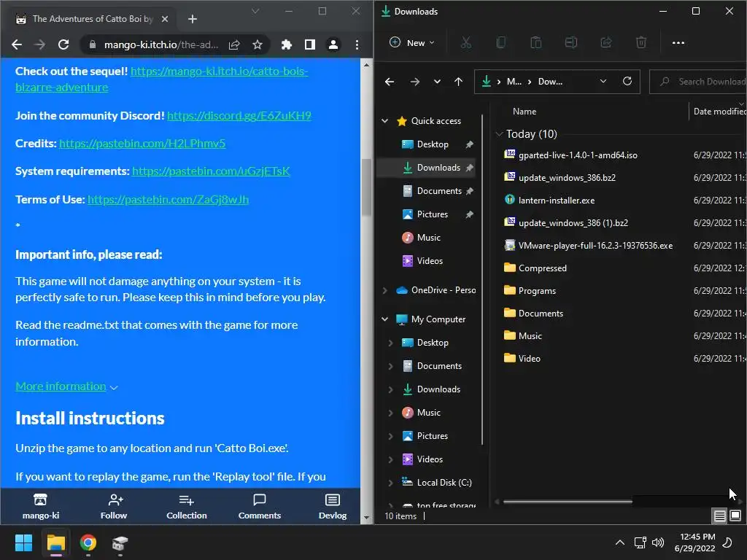Viewport: 747px width, 560px height.
Task: Collapse My Computer tree node
Action: coord(385,319)
